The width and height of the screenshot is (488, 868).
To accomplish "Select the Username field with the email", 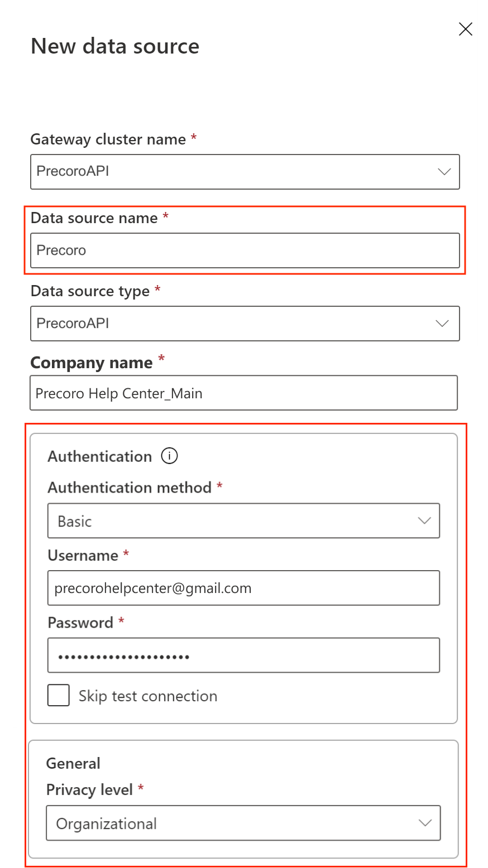I will 243,588.
